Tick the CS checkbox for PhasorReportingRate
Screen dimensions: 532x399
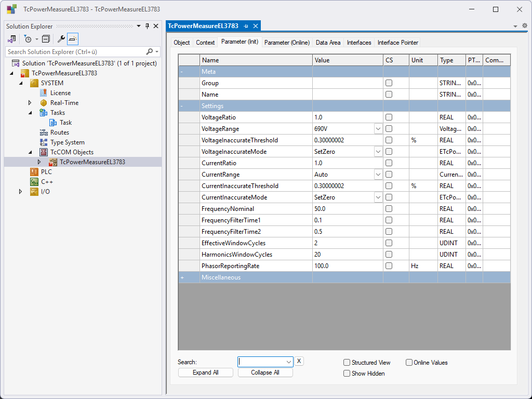click(389, 265)
